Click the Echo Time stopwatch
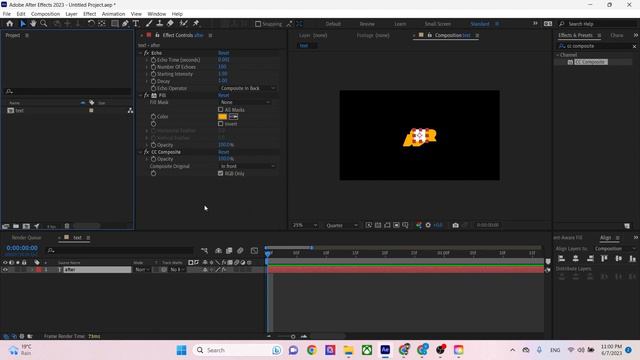The width and height of the screenshot is (640, 360). pyautogui.click(x=153, y=60)
